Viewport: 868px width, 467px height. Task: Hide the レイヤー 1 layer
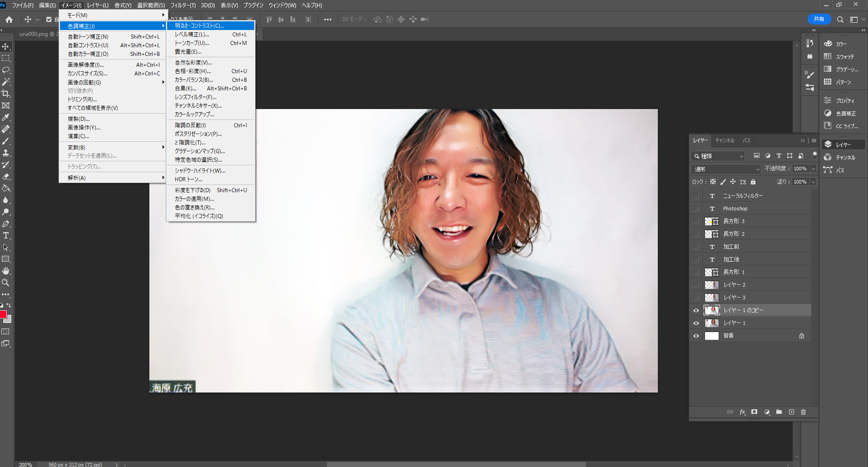pyautogui.click(x=696, y=323)
